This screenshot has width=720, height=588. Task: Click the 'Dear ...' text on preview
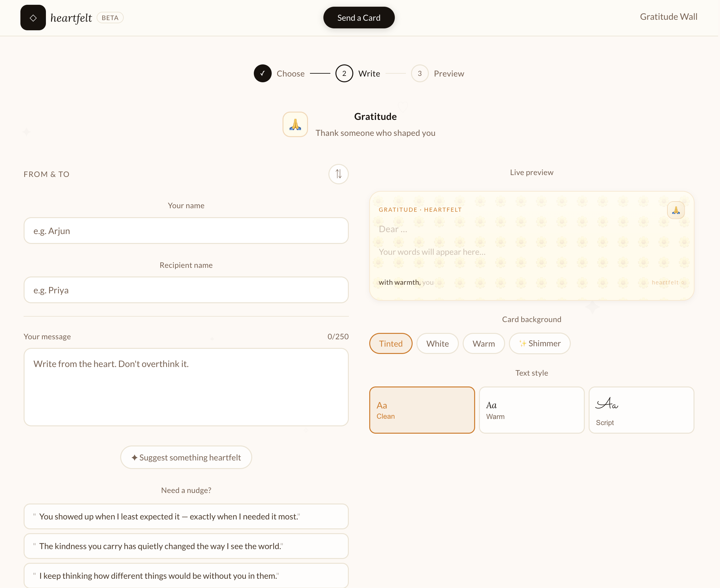tap(393, 229)
